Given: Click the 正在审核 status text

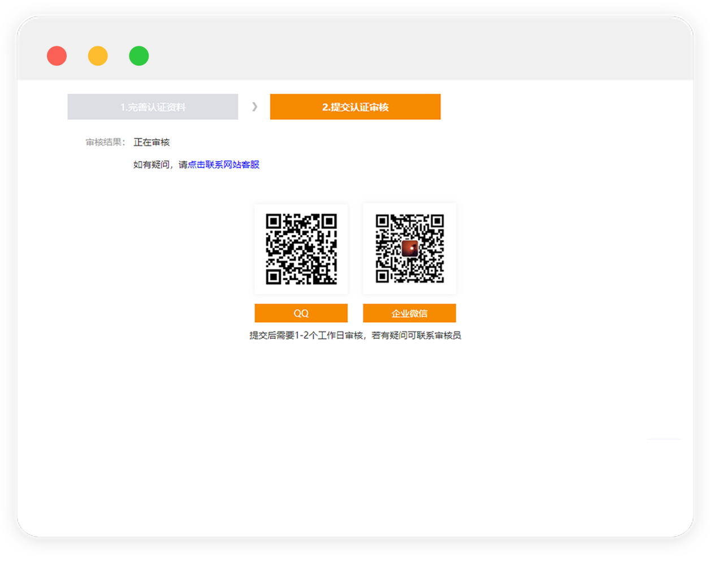Looking at the screenshot, I should (x=151, y=142).
